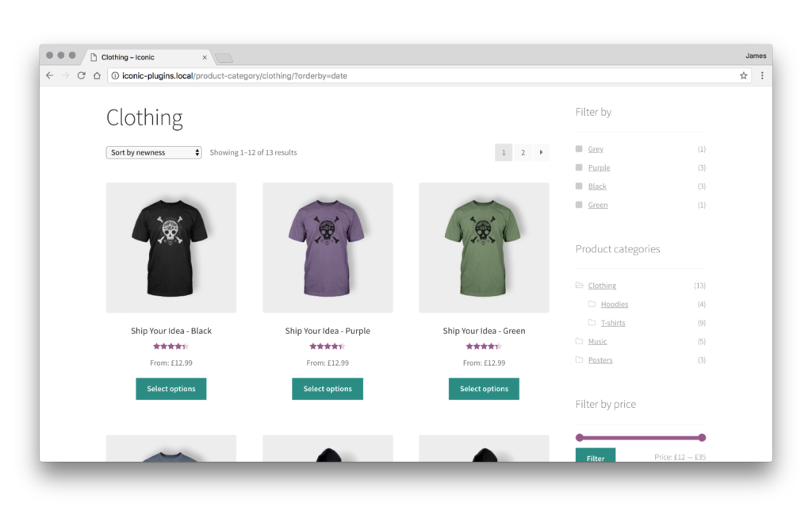The height and width of the screenshot is (507, 812).
Task: Click the Filter button under the price slider
Action: click(x=595, y=457)
